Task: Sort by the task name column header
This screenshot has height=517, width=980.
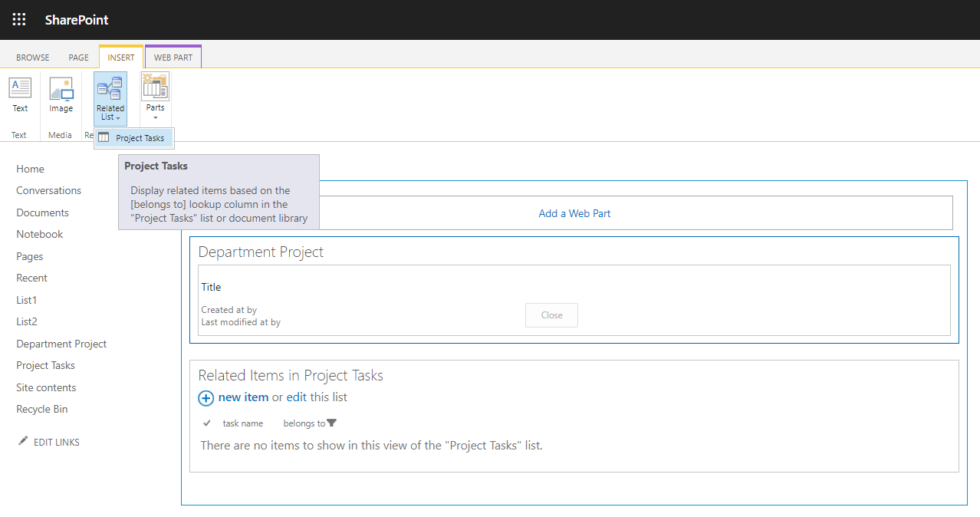Action: [x=242, y=423]
